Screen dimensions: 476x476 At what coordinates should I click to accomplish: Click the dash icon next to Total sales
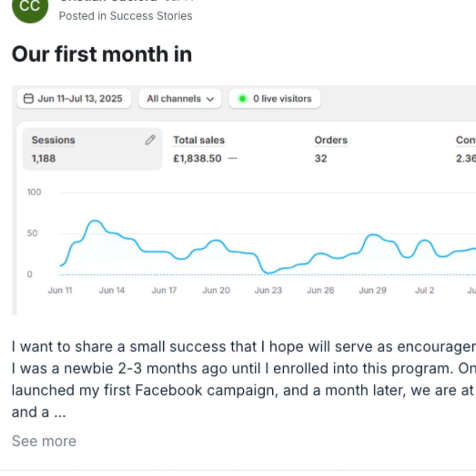click(232, 159)
